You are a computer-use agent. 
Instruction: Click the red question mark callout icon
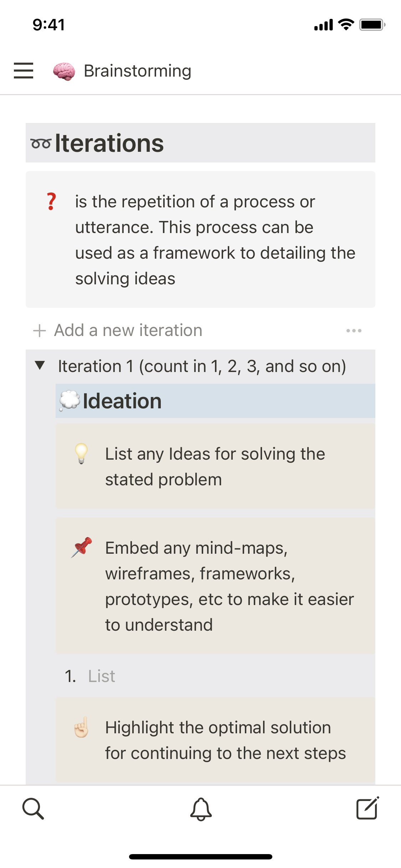coord(52,202)
